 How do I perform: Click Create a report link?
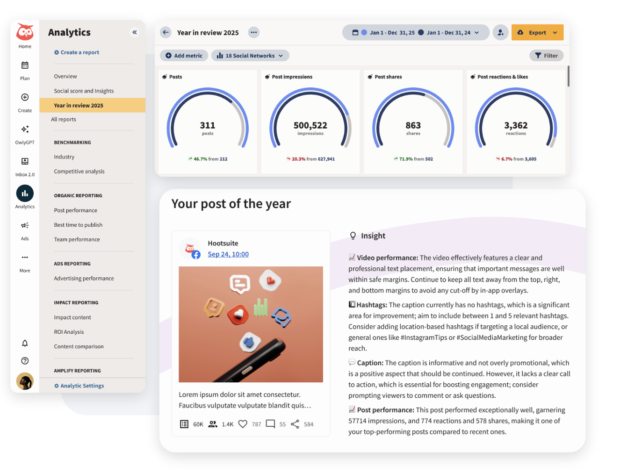tap(77, 52)
